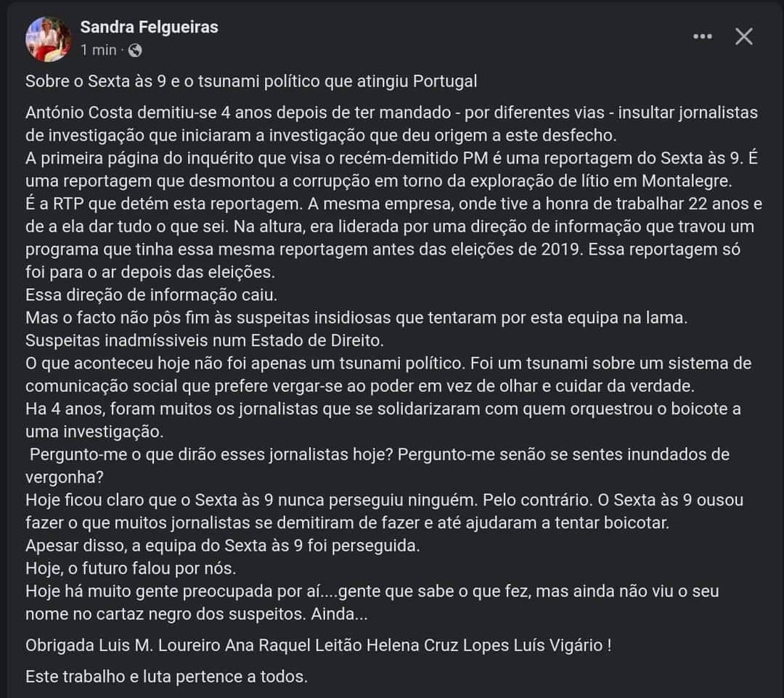
Task: Close the post with the X icon
Action: [x=744, y=36]
